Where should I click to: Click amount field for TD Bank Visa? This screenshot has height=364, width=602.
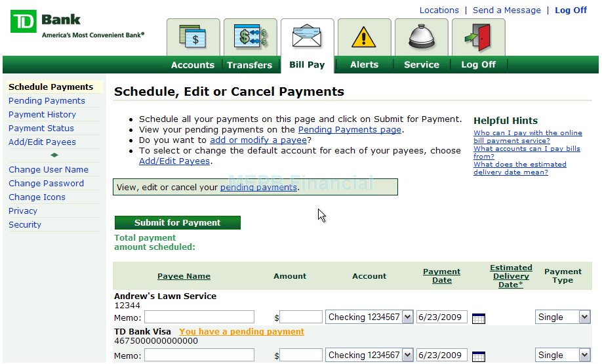point(301,355)
